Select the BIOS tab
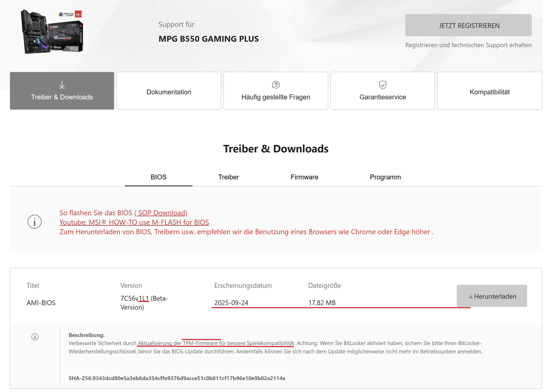543x392 pixels. (x=159, y=177)
